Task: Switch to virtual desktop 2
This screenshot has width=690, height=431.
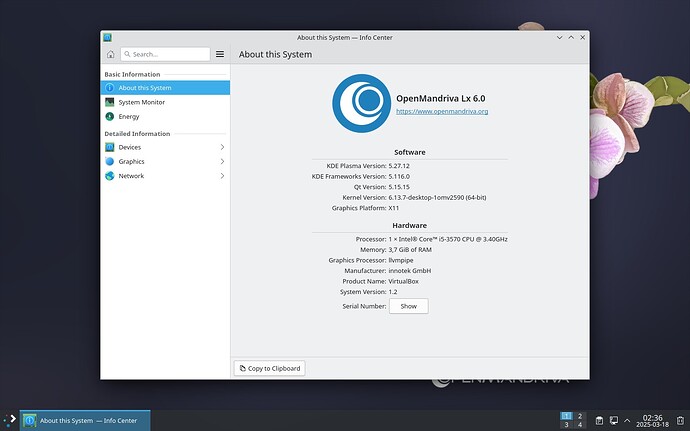Action: tap(580, 416)
